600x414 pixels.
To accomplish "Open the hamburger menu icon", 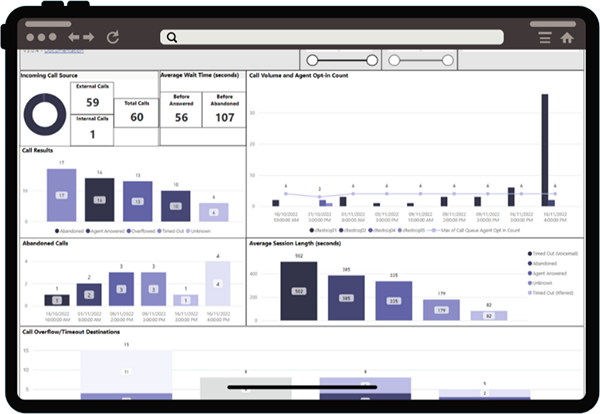I will click(x=545, y=37).
